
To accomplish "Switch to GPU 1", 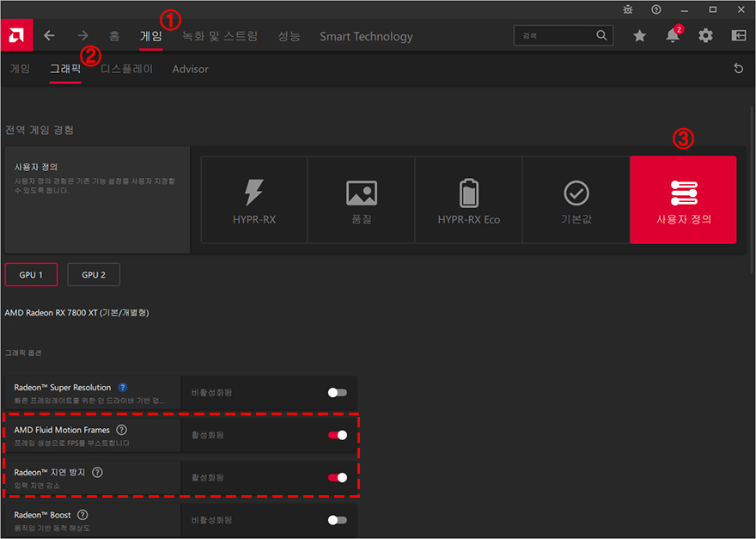I will click(x=31, y=274).
